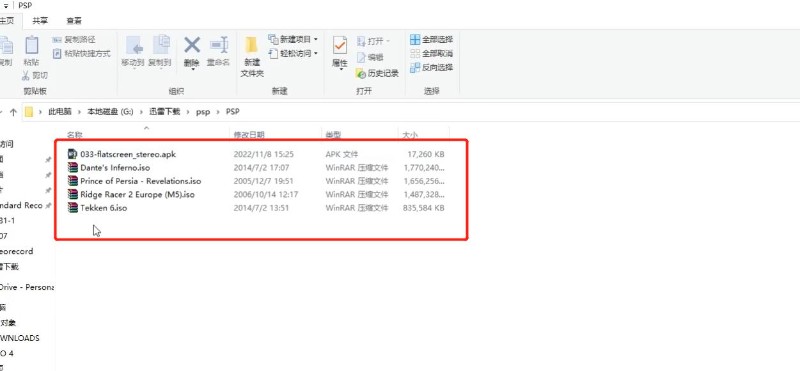The width and height of the screenshot is (800, 371).
Task: Switch to the View (查看) ribbon tab
Action: (74, 21)
